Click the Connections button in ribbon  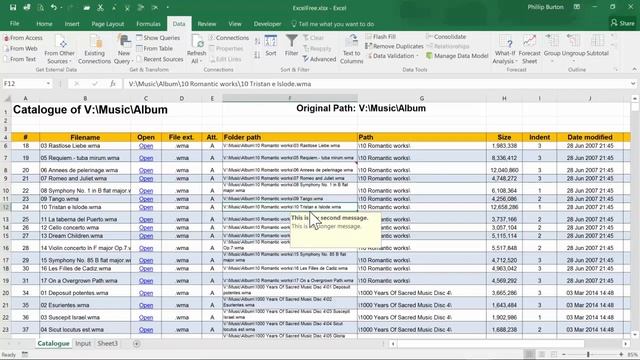point(229,38)
